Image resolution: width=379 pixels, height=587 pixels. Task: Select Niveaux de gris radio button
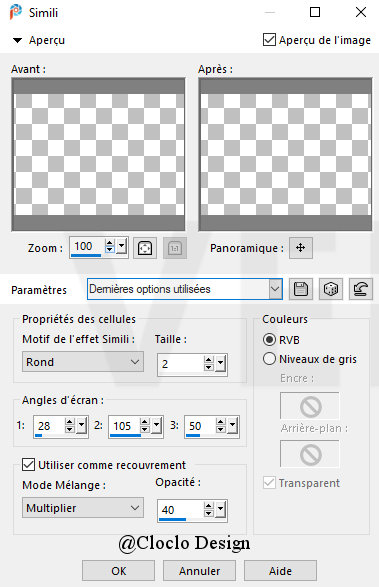269,359
